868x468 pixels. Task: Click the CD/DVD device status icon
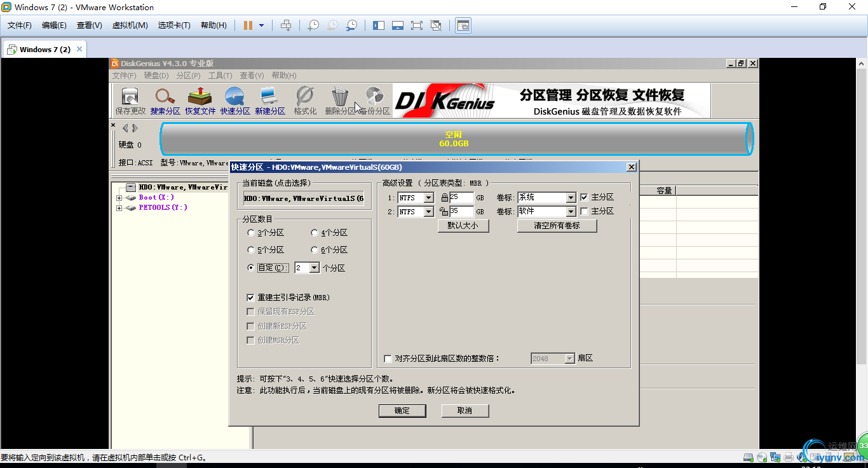coord(763,457)
